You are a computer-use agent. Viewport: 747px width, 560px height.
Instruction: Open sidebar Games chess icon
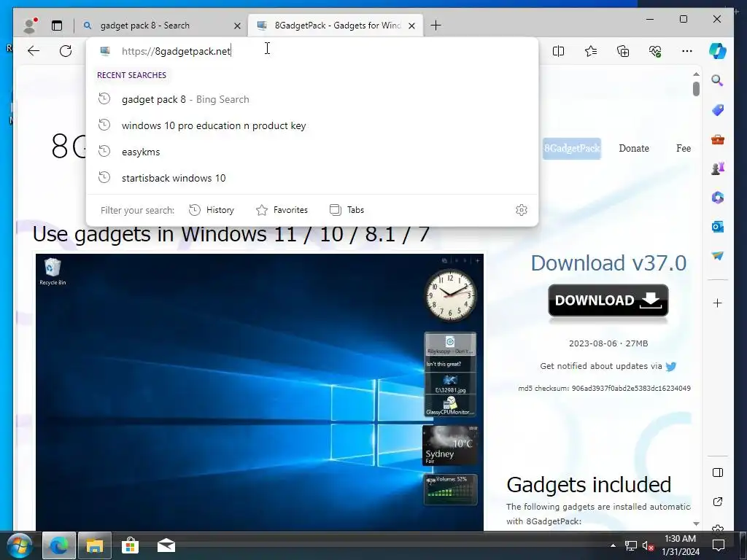tap(718, 168)
